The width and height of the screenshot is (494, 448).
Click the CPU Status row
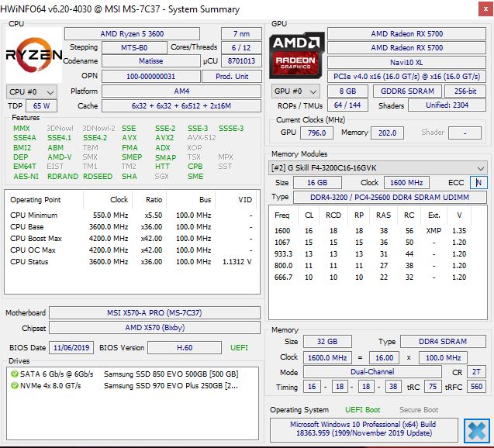[131, 262]
